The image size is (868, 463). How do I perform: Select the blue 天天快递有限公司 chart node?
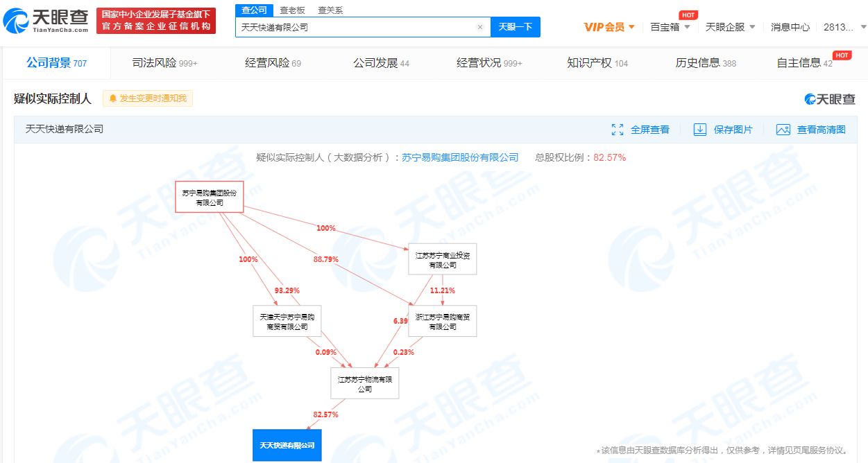[287, 445]
